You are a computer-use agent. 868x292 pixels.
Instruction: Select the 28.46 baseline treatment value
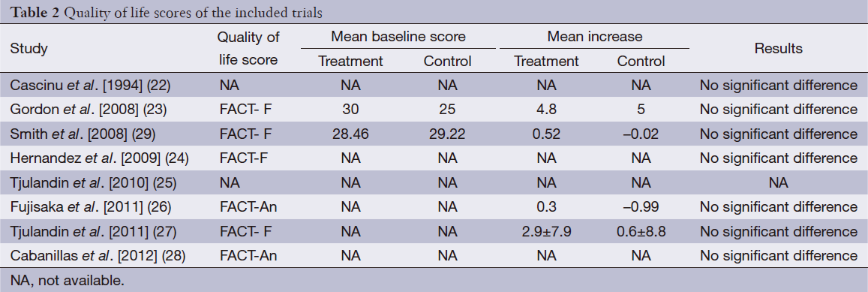351,134
